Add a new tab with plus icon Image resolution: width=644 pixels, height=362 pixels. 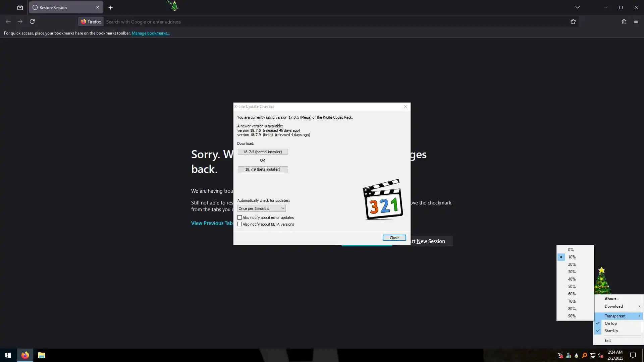pos(111,7)
